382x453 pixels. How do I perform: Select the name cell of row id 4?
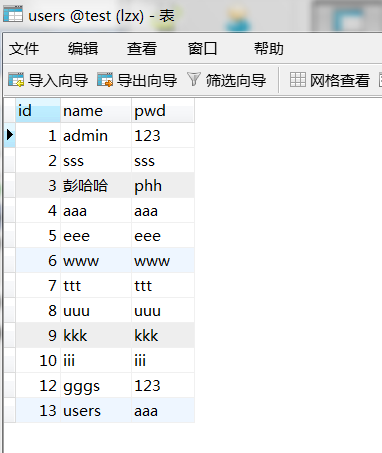[x=96, y=210]
